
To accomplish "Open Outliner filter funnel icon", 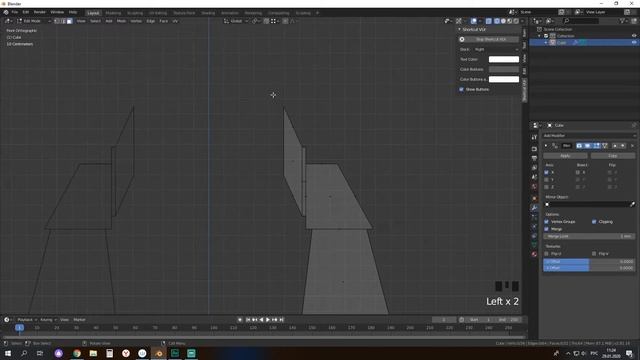I will pos(622,21).
